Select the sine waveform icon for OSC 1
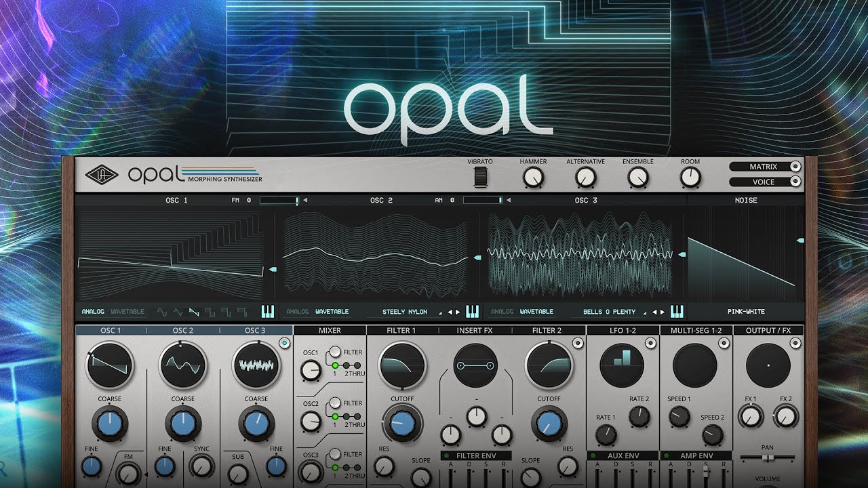This screenshot has height=488, width=868. coord(163,312)
